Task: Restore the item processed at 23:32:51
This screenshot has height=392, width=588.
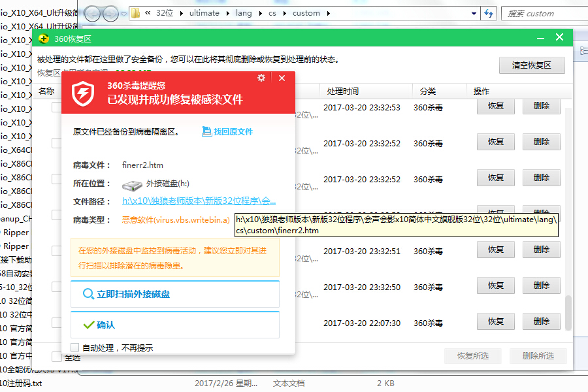Action: tap(496, 250)
